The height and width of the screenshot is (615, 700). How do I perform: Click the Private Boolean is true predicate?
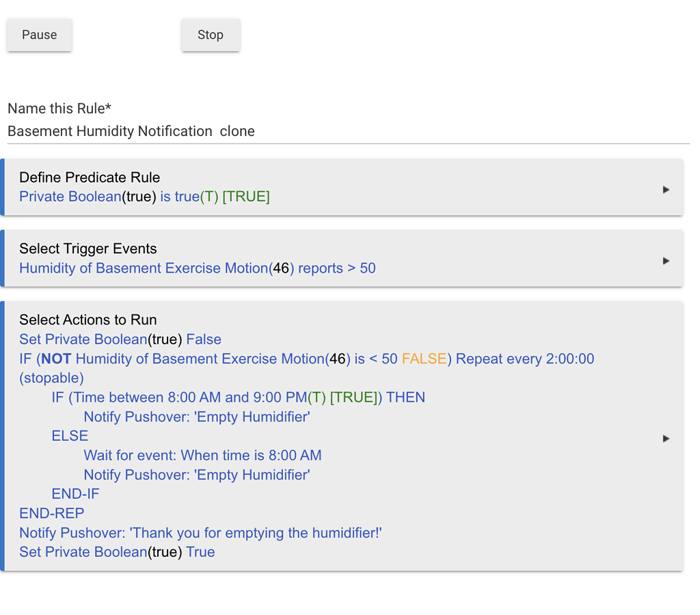144,197
